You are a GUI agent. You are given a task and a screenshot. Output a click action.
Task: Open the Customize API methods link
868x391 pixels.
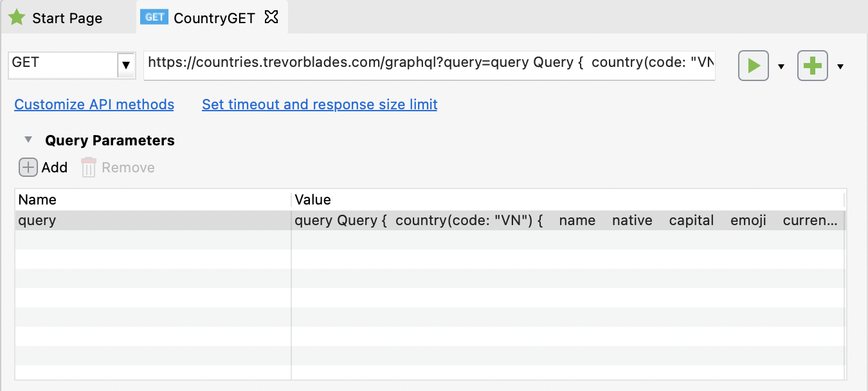click(x=94, y=104)
